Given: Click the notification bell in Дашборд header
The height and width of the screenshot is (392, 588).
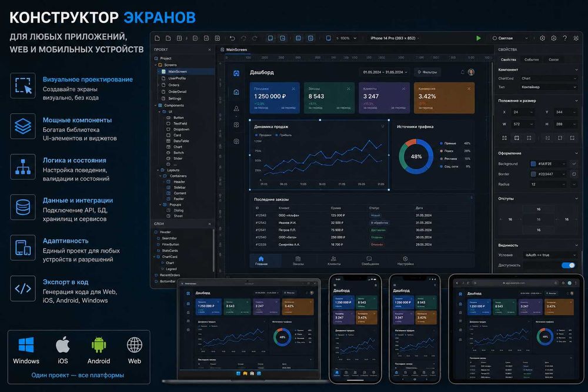Looking at the screenshot, I should click(x=462, y=72).
